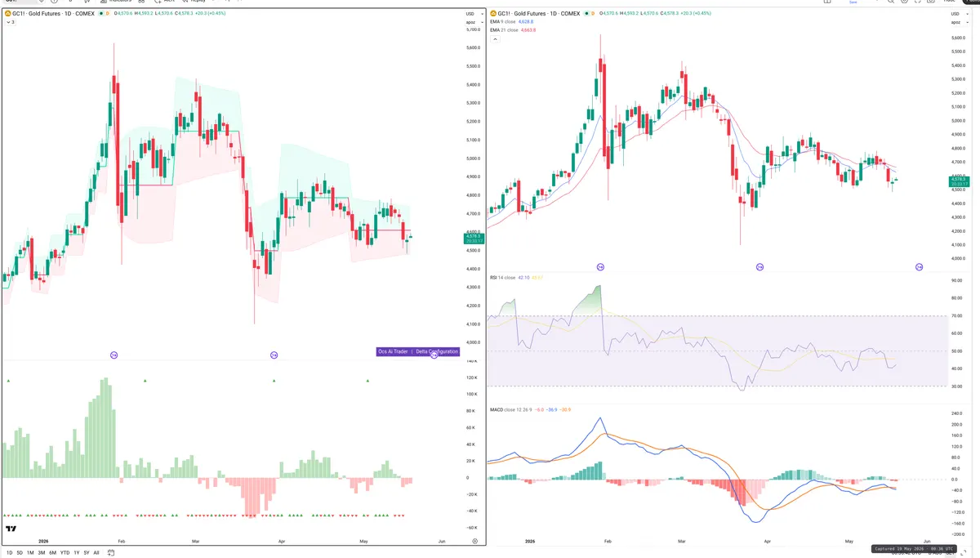Click middle purple event marker on right chart
The image size is (980, 558).
[x=760, y=267]
